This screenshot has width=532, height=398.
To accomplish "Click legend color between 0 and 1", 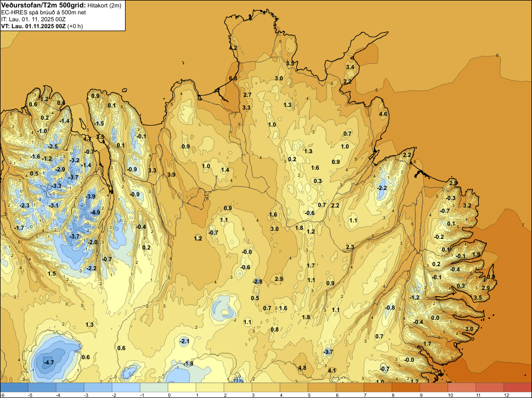I will click(x=182, y=387).
